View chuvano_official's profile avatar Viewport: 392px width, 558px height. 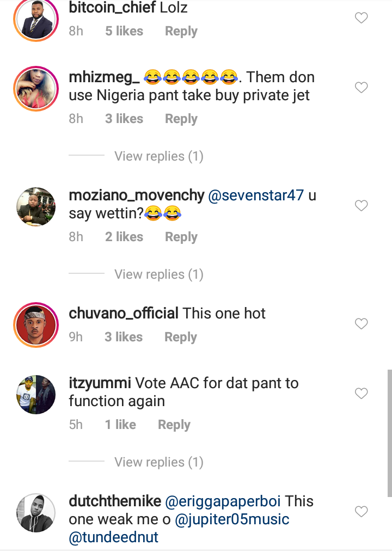pyautogui.click(x=36, y=324)
